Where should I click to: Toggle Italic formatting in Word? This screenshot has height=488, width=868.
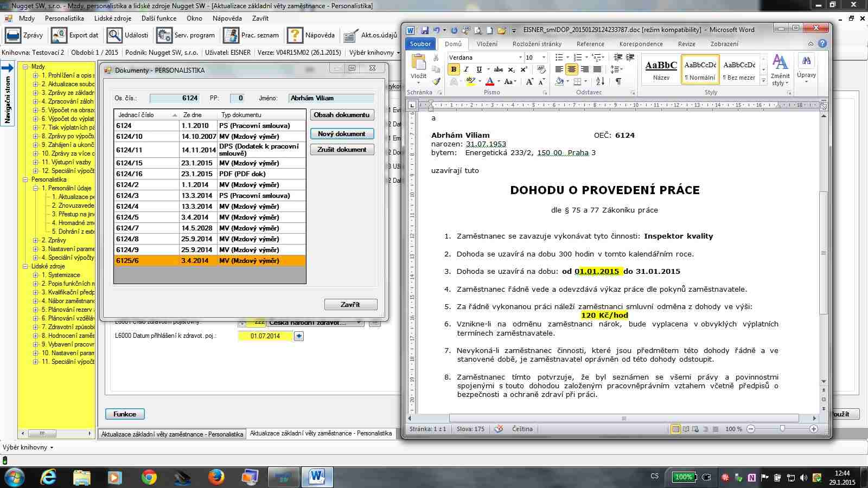[466, 69]
